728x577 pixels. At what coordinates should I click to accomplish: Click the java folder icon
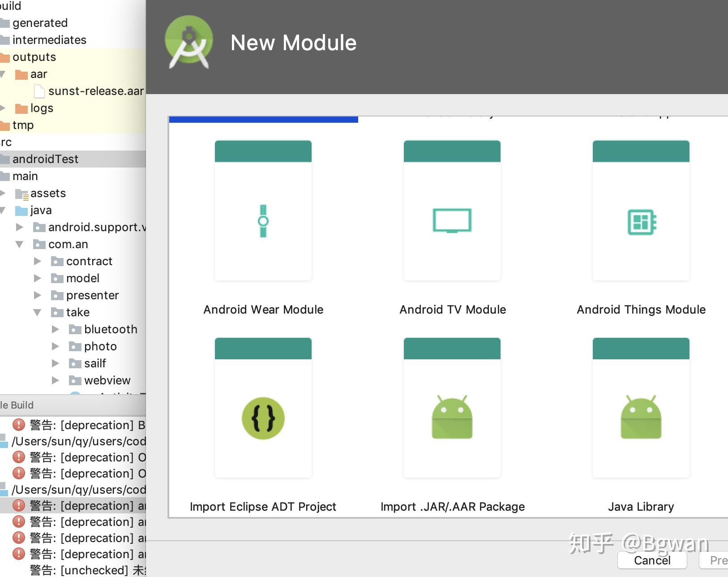coord(21,210)
